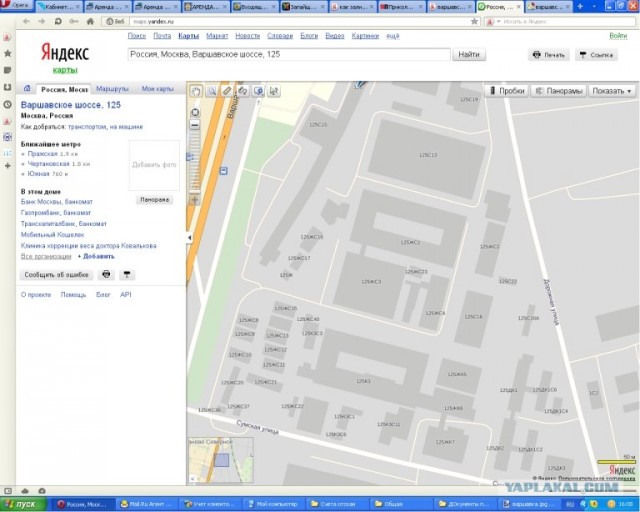Open Мобильный Кошелек organization link
This screenshot has height=512, width=640.
tap(52, 235)
